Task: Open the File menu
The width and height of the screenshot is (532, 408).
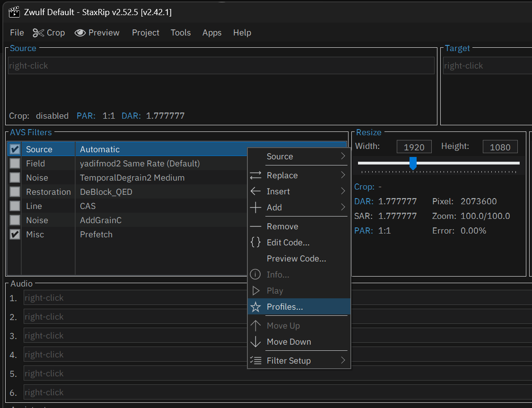Action: point(17,33)
